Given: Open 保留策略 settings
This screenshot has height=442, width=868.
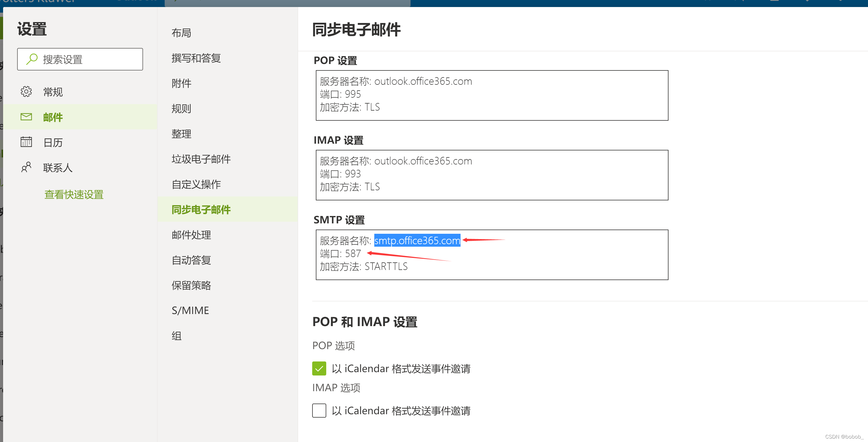Looking at the screenshot, I should pyautogui.click(x=191, y=285).
